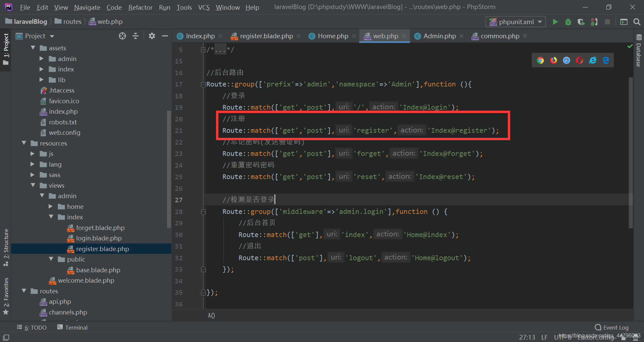Open in Opera browser icon
This screenshot has height=342, width=644.
pos(580,60)
